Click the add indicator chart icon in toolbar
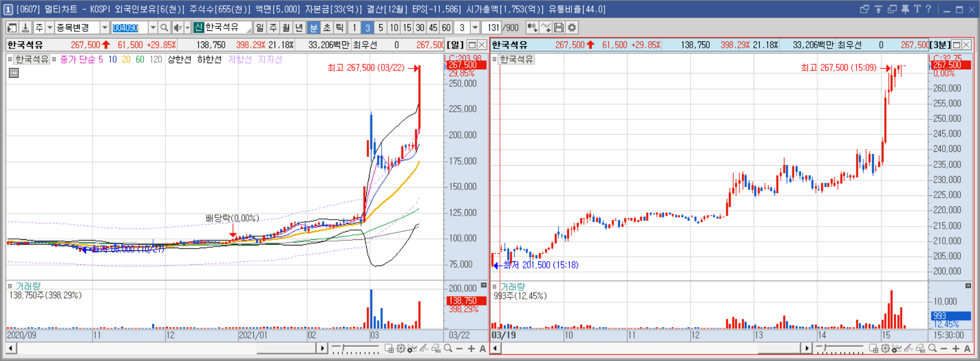The height and width of the screenshot is (361, 980). pyautogui.click(x=532, y=28)
